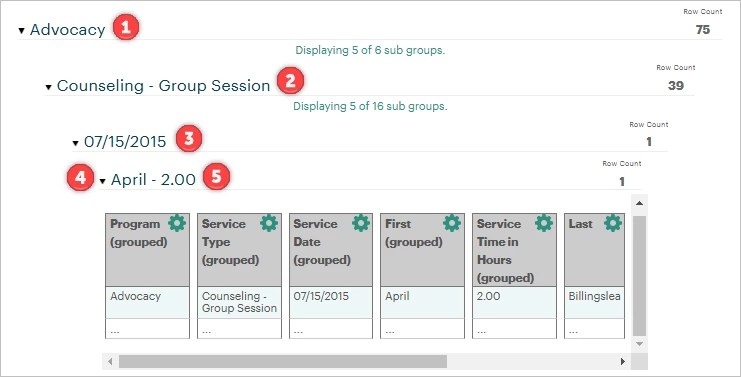The image size is (741, 377).
Task: Click Advocacy row count value 75
Action: pos(703,30)
